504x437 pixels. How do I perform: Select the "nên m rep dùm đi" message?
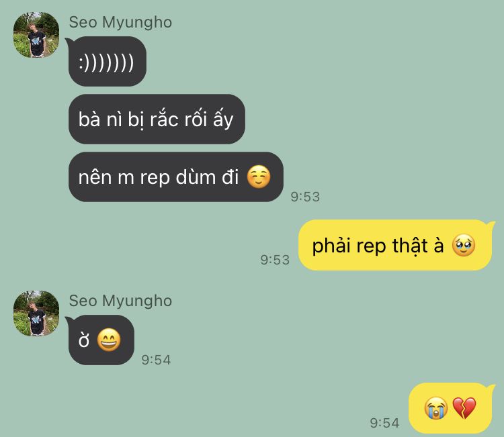[176, 177]
